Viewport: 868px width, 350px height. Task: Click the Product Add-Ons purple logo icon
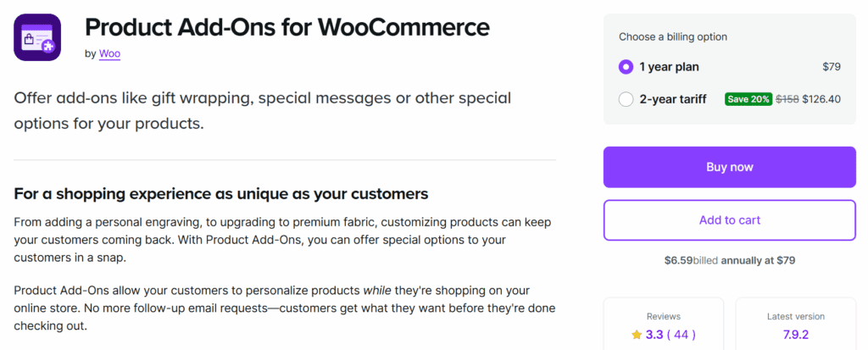tap(37, 37)
